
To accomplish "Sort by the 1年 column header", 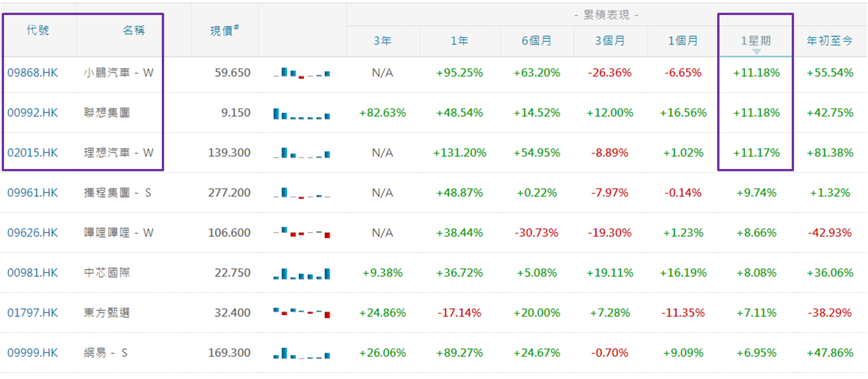I will point(459,41).
